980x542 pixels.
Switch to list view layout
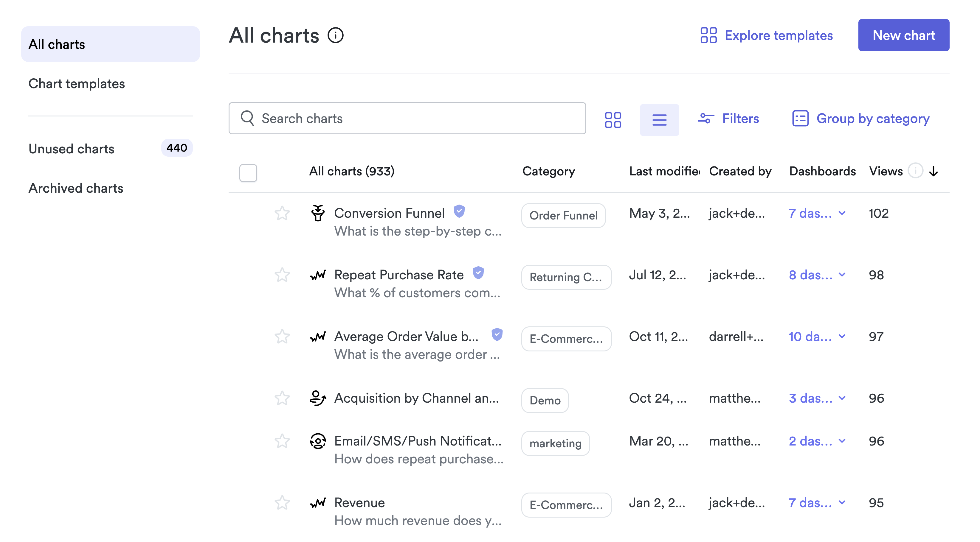click(659, 119)
